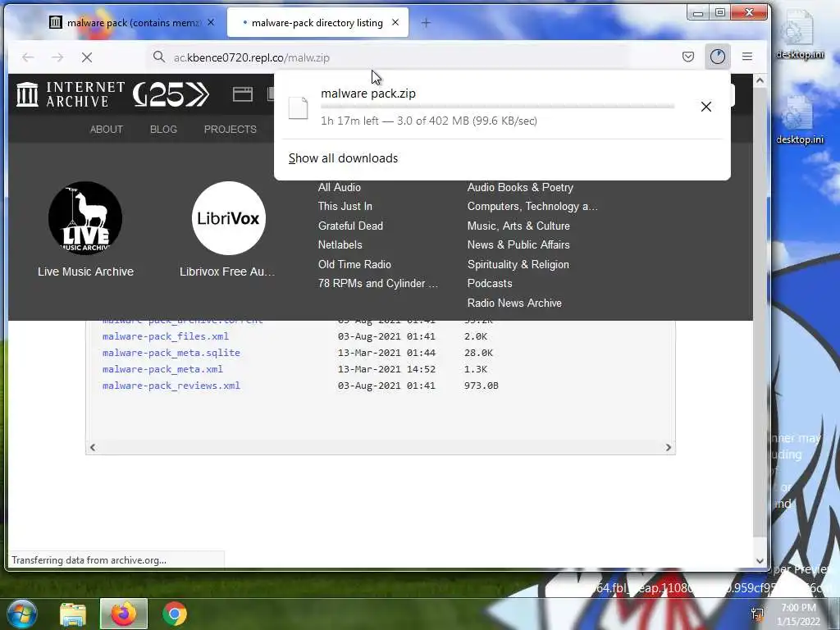Click the Internet Archive 25th anniversary logo
Screen dimensions: 840x630
tap(171, 95)
